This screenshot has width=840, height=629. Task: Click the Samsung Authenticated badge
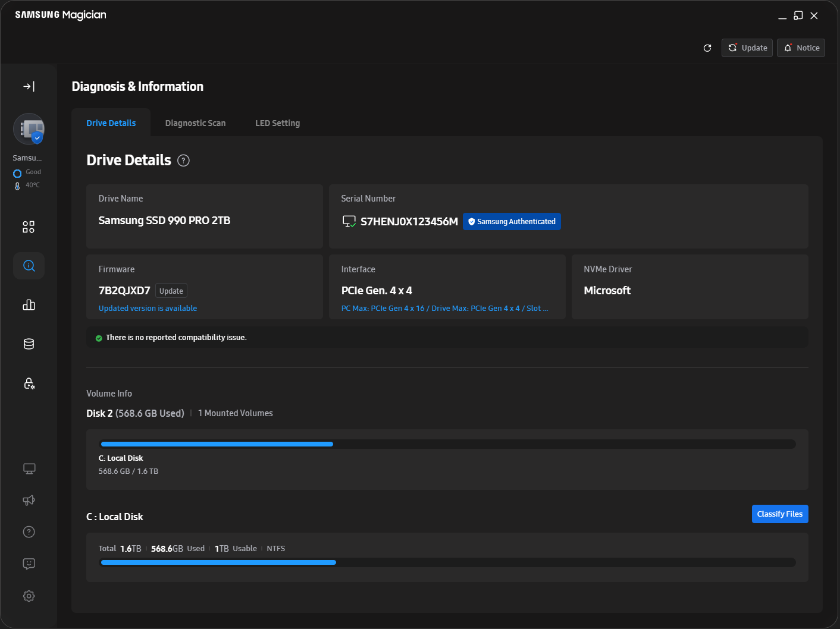(x=512, y=221)
